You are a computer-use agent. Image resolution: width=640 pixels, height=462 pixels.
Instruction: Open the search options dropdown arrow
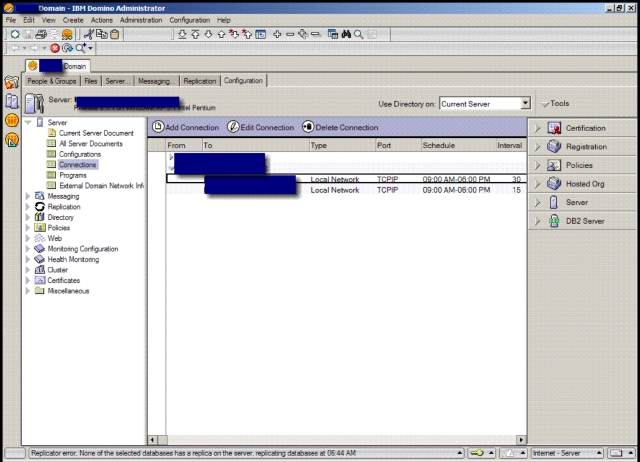coord(90,48)
